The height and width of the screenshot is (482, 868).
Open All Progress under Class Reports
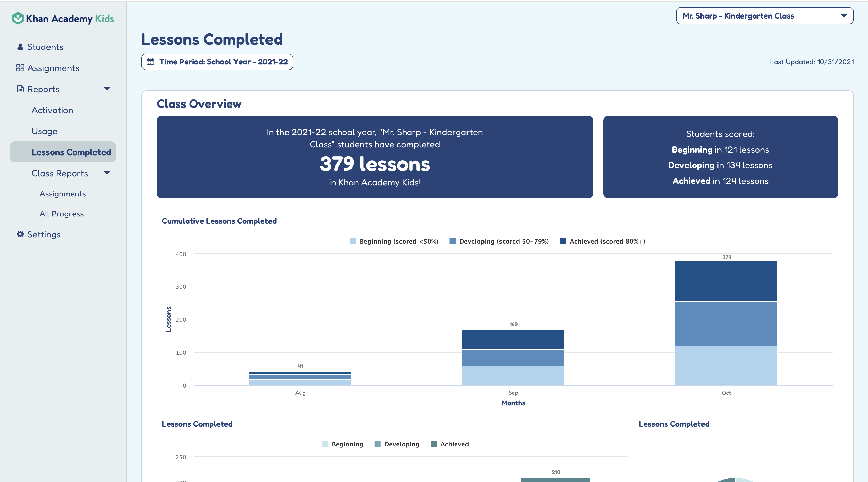61,214
